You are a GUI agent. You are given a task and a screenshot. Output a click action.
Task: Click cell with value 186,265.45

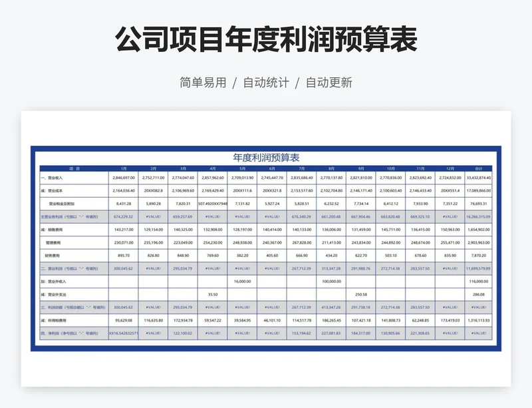[x=331, y=320]
